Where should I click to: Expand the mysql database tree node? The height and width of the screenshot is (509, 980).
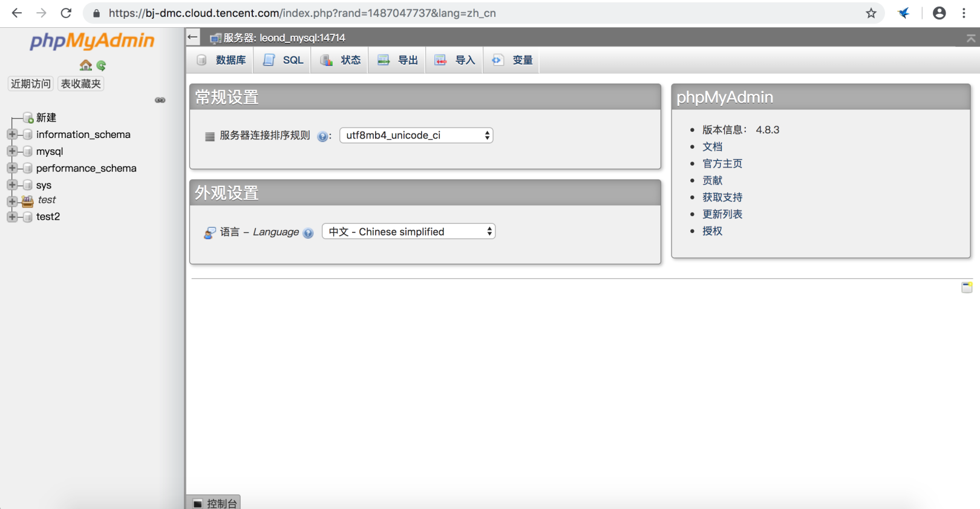point(12,151)
